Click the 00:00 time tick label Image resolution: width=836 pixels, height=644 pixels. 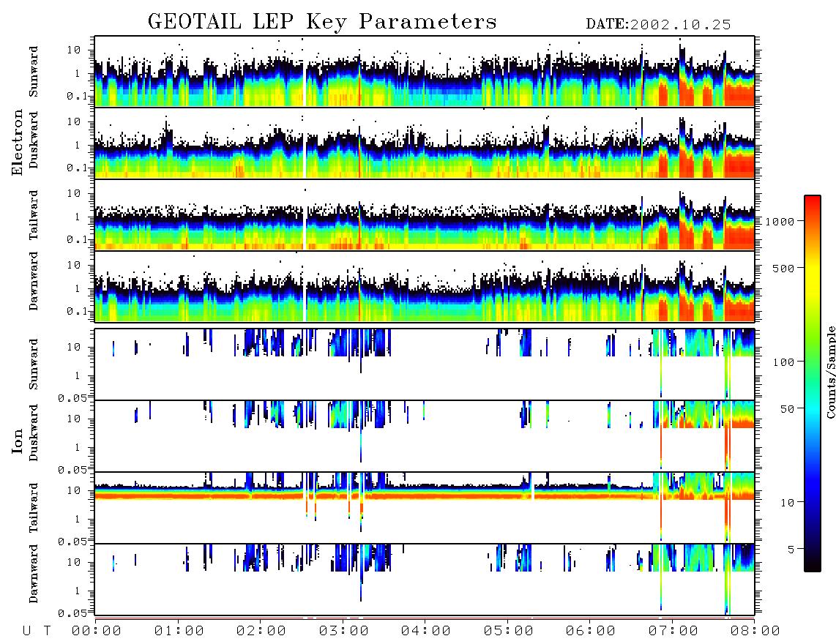(x=97, y=632)
